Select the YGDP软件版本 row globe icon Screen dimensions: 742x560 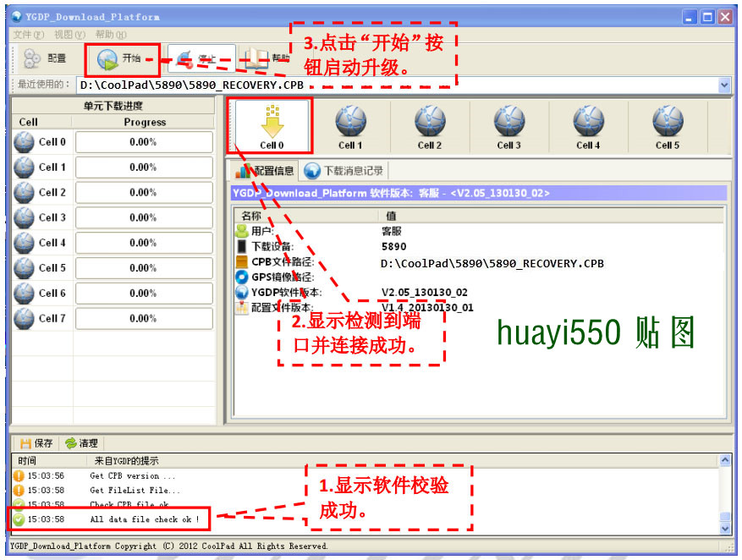(x=242, y=293)
